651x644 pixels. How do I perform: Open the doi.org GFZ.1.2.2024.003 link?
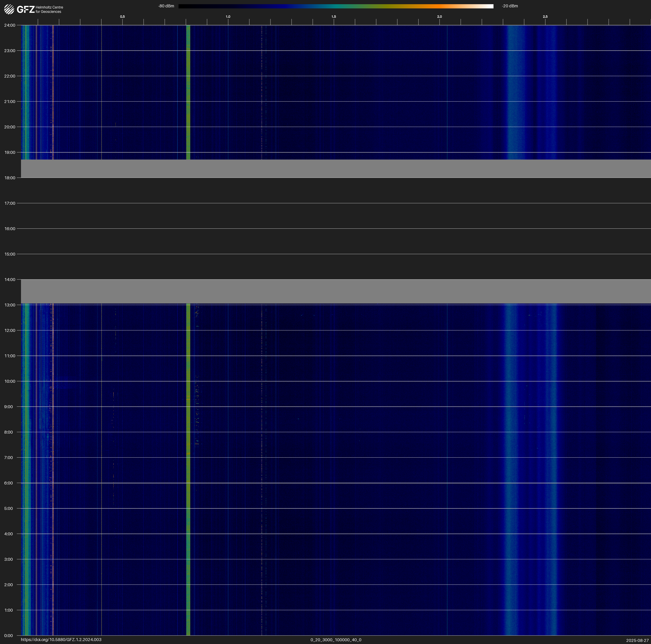coord(61,640)
